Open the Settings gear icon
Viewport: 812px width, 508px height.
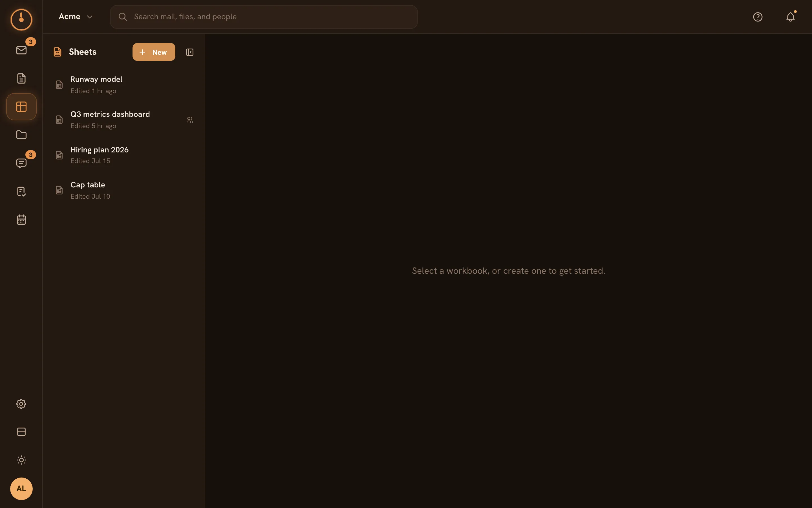[21, 404]
